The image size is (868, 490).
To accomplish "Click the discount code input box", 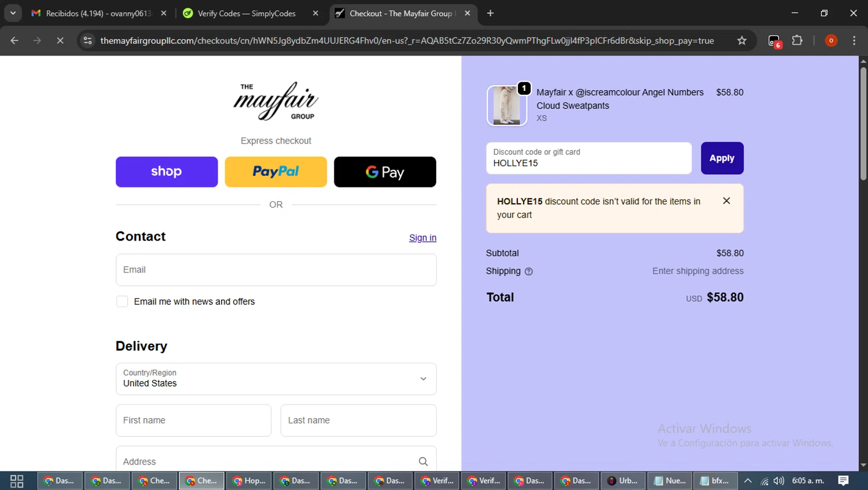I will coord(589,158).
